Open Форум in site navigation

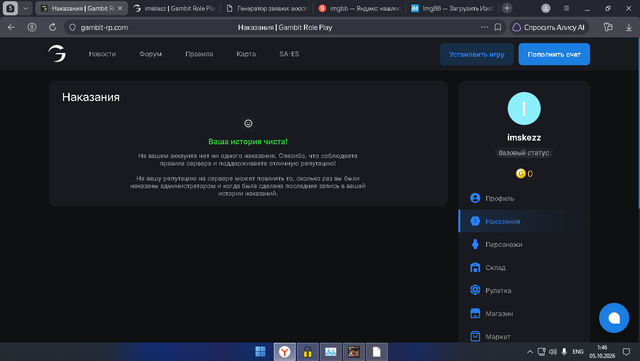(150, 54)
